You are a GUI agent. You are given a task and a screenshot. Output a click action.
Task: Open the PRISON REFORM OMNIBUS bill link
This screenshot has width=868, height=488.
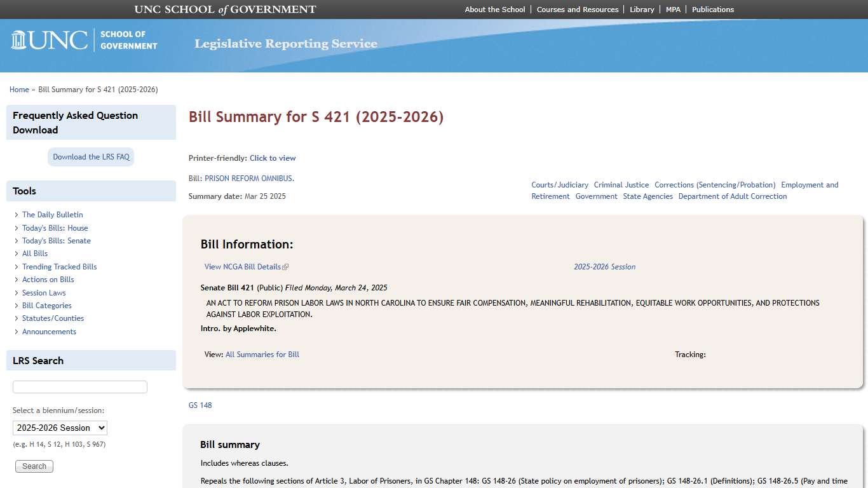[x=248, y=178]
